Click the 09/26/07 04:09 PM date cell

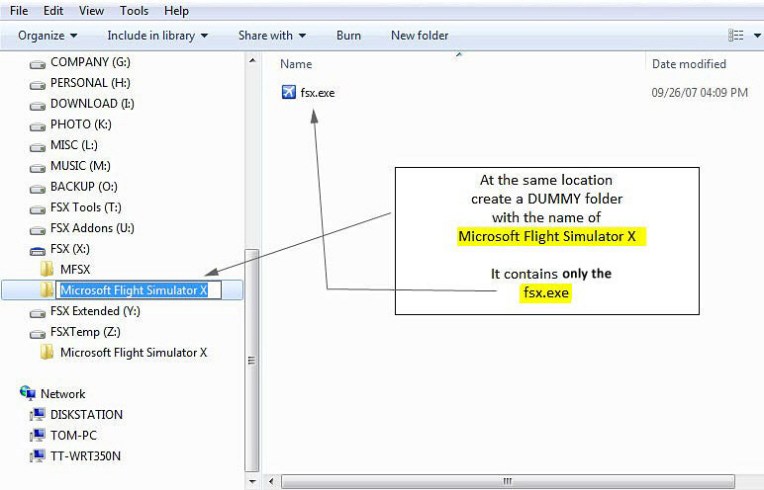click(x=699, y=93)
